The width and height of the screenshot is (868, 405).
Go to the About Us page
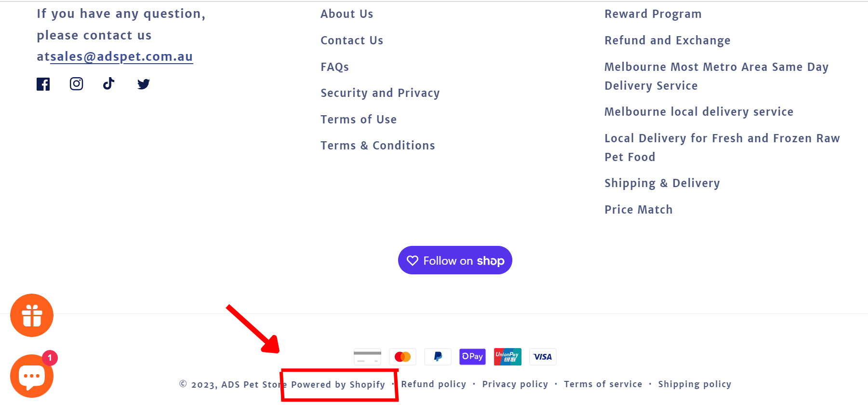(x=347, y=14)
